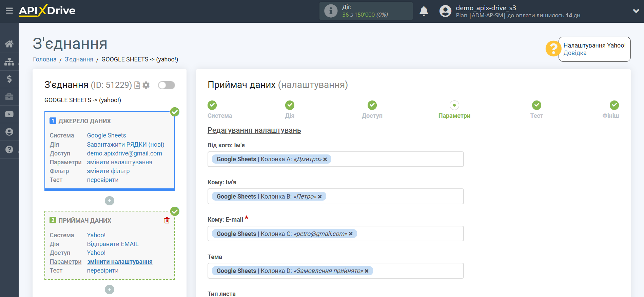Open the Довідка help link

[x=575, y=53]
